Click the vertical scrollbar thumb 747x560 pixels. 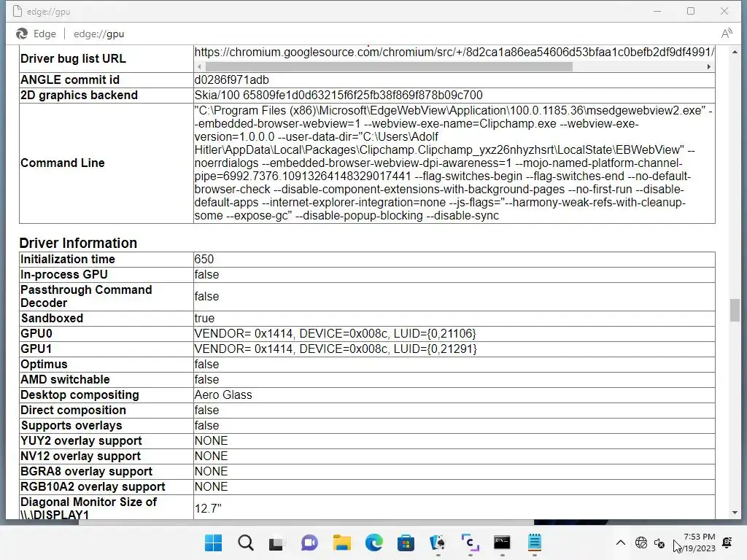coord(735,310)
